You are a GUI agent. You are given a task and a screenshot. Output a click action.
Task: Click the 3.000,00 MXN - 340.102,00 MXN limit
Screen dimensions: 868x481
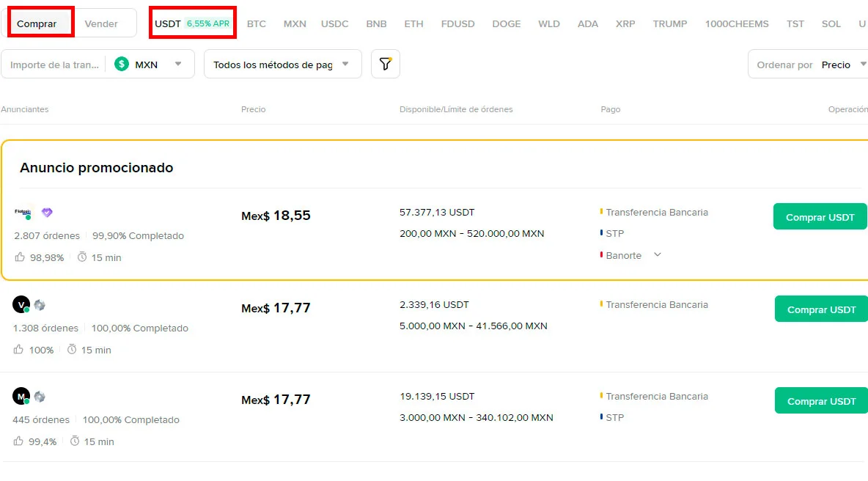(476, 417)
